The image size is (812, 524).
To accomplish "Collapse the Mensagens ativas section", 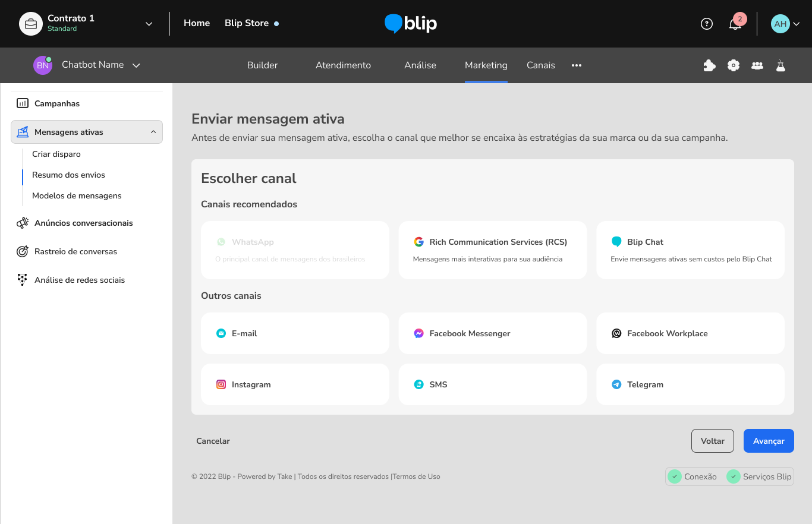I will point(153,132).
